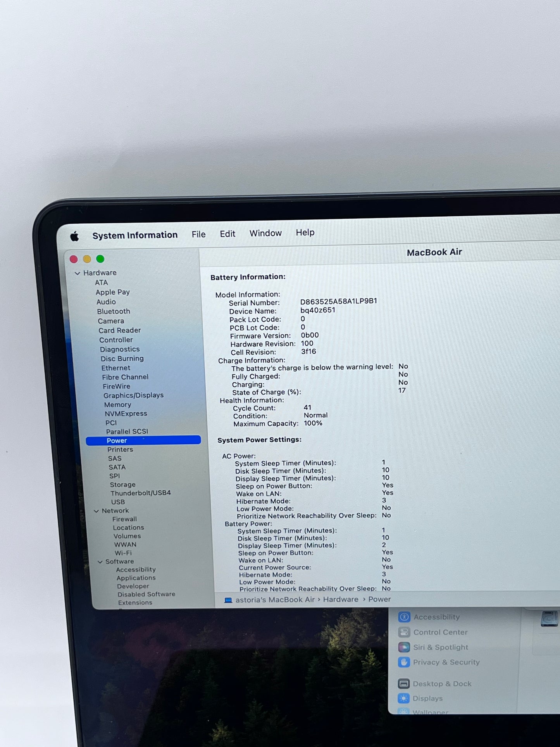Select Extensions under Software
The image size is (560, 747).
tap(135, 603)
